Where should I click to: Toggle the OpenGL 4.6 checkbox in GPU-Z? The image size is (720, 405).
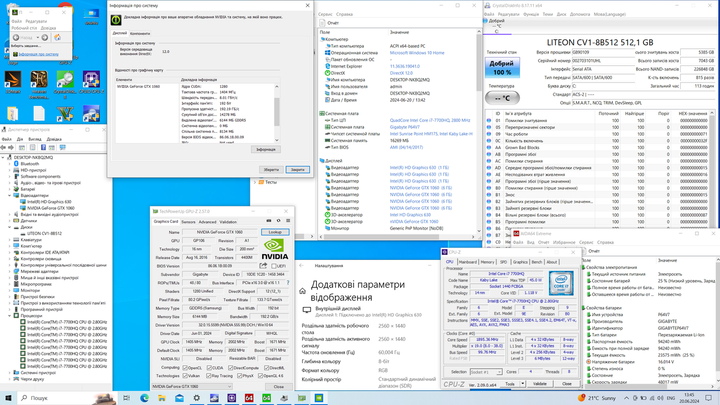[x=260, y=376]
